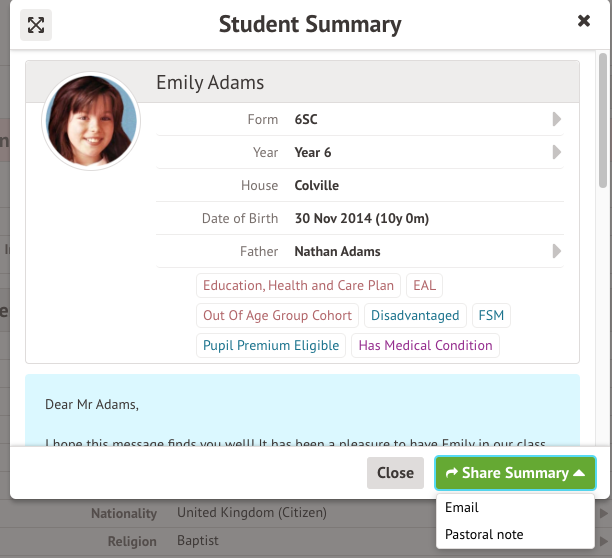Image resolution: width=612 pixels, height=558 pixels.
Task: Click the EAL tag
Action: (425, 285)
